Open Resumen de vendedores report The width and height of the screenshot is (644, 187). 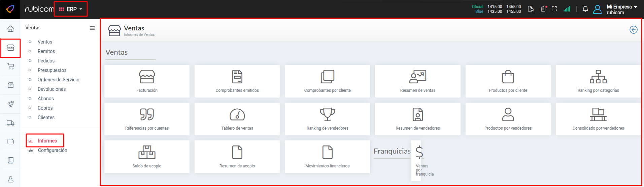418,119
